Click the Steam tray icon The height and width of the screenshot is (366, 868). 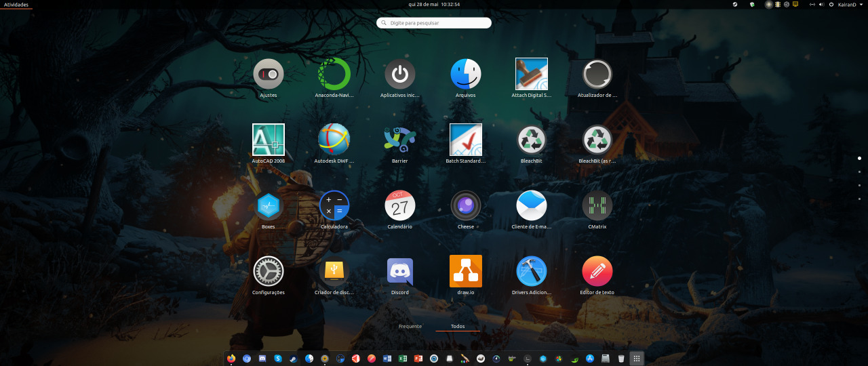click(735, 5)
